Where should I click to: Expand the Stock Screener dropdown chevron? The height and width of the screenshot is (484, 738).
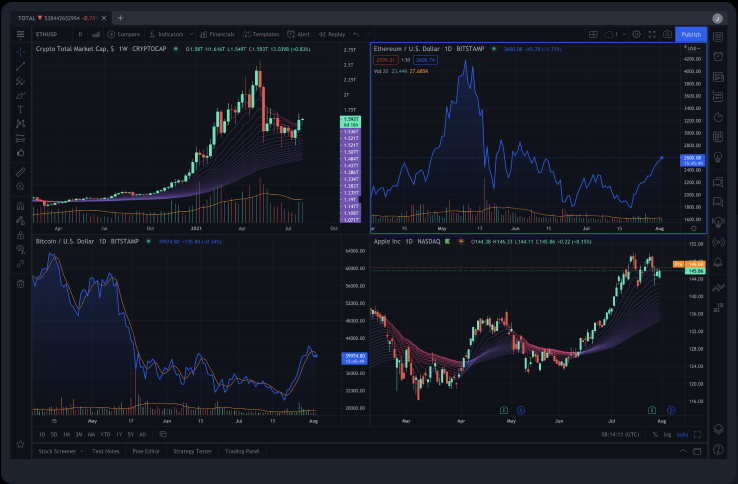[x=81, y=451]
